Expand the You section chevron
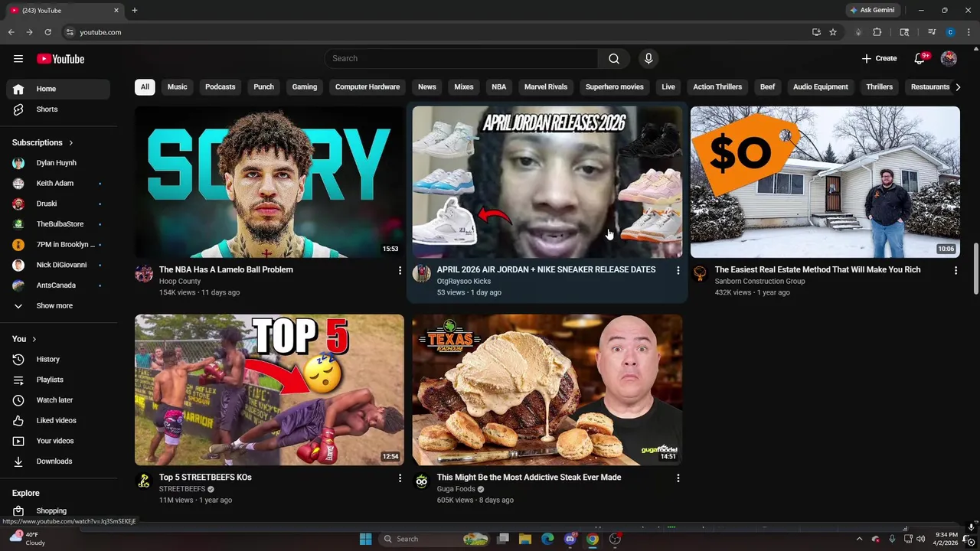Screen dimensions: 980x551 34,339
